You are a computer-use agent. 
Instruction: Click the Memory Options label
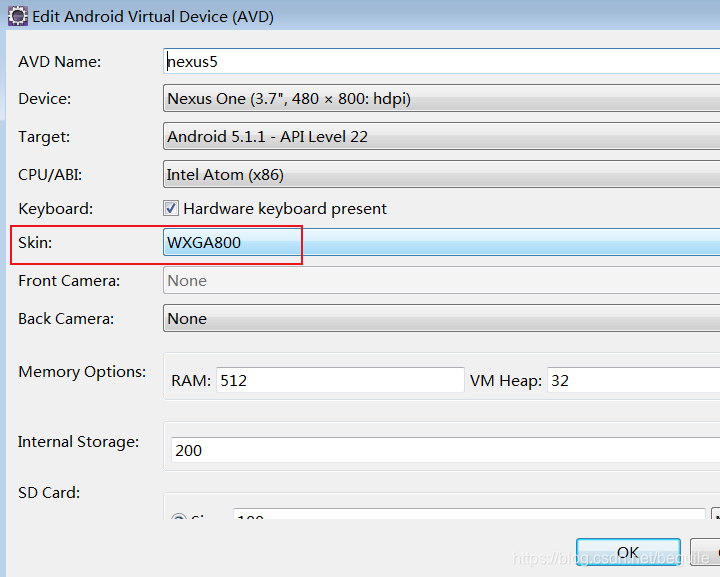[x=82, y=372]
